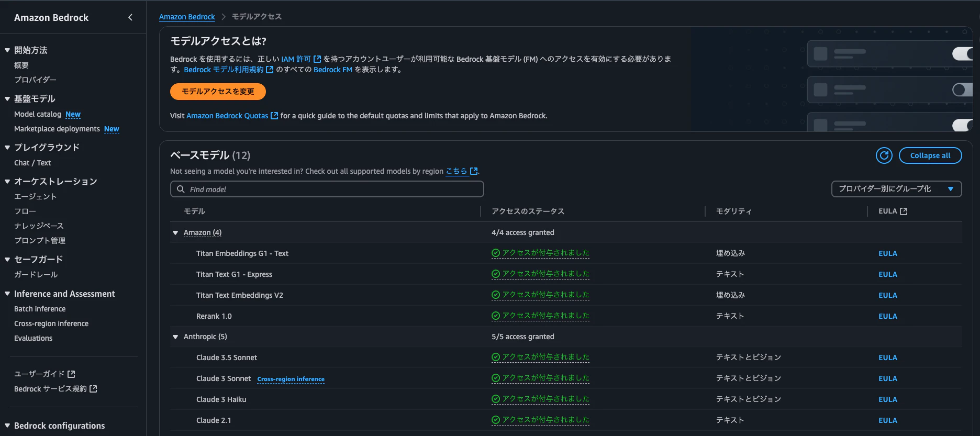The image size is (980, 436).
Task: Open the プロバイダー別にグループ化 dropdown
Action: coord(896,189)
